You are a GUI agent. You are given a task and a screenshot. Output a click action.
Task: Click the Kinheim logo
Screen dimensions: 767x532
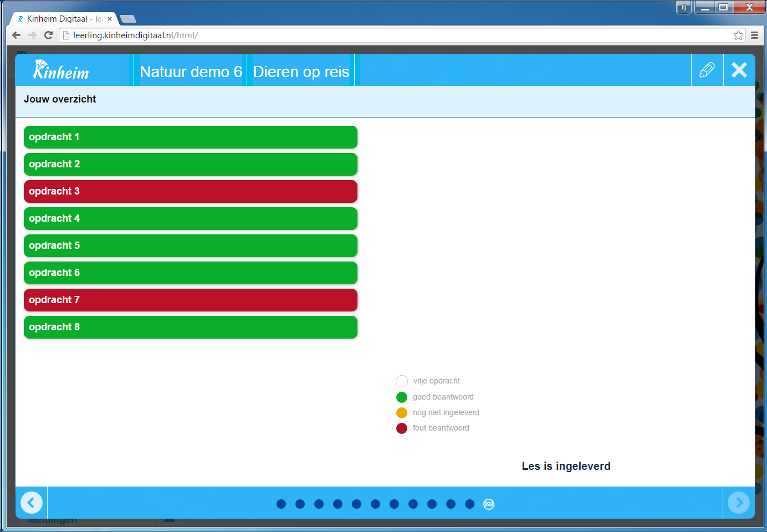pos(61,70)
